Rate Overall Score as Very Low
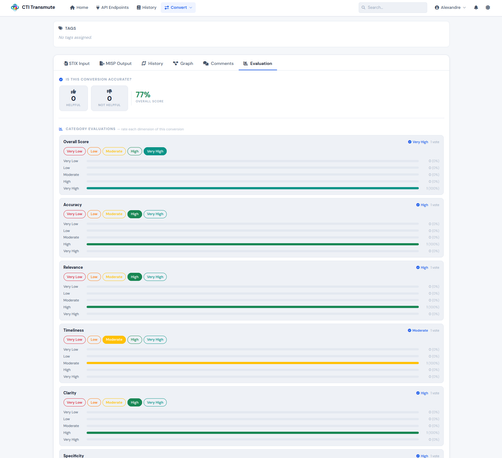Viewport: 502px width, 458px height. 74,151
